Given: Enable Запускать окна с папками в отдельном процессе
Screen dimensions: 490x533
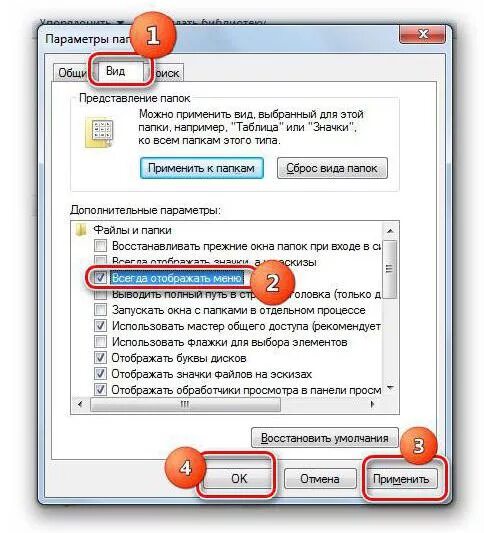Looking at the screenshot, I should pyautogui.click(x=100, y=310).
